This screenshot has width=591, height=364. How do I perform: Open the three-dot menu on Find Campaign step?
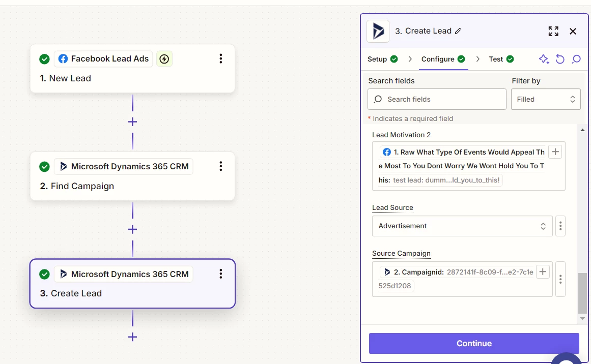click(221, 166)
